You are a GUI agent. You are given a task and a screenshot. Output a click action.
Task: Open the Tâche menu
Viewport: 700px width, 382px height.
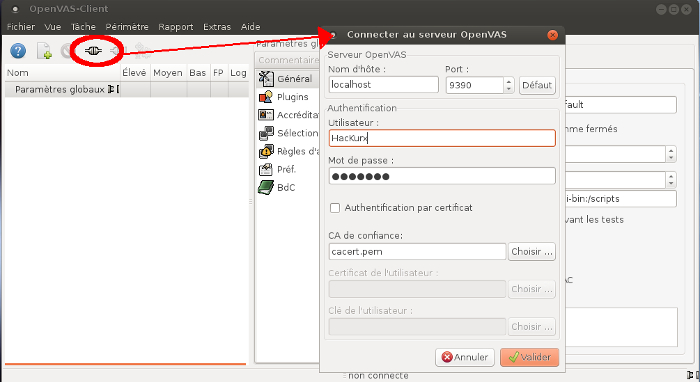click(x=83, y=27)
